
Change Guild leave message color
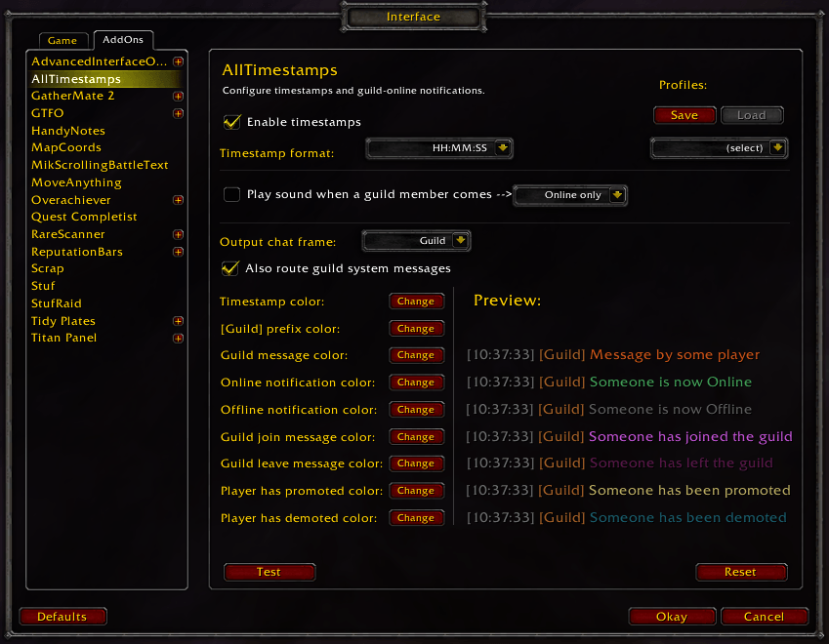click(416, 463)
